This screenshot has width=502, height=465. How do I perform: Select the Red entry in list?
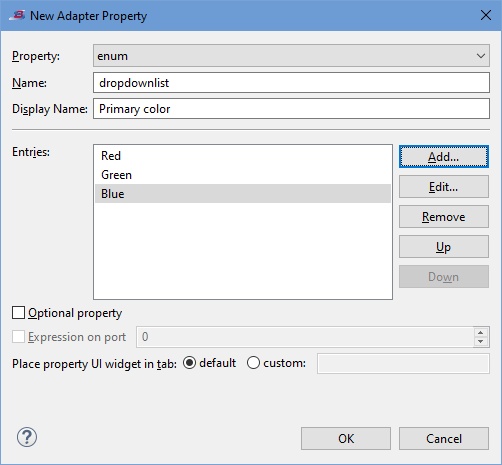tap(243, 156)
